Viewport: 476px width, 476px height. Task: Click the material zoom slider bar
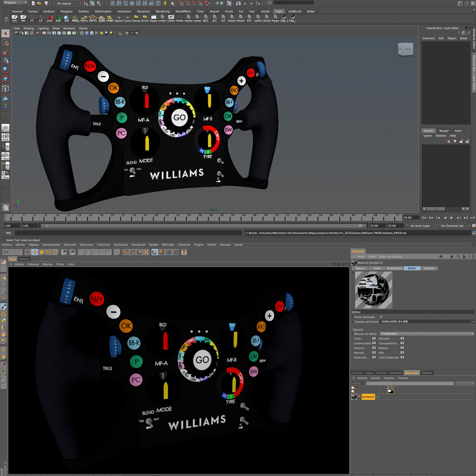pyautogui.click(x=410, y=383)
